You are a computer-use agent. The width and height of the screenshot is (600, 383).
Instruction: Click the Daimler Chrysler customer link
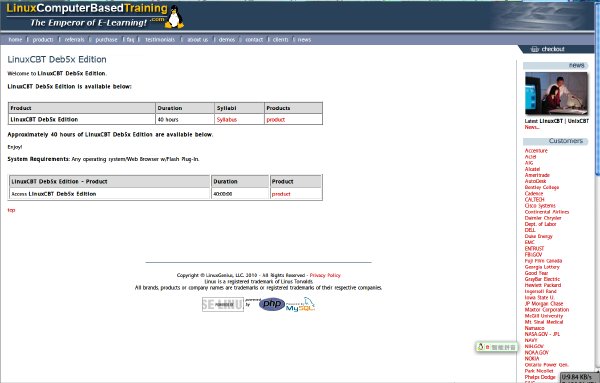[x=543, y=218]
